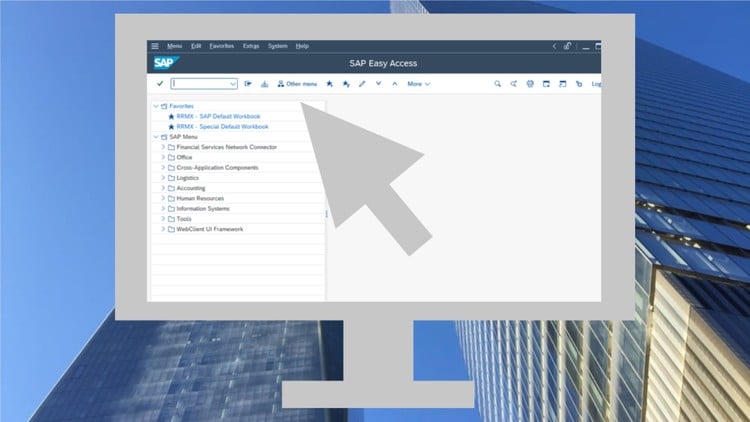
Task: Expand the More toolbar dropdown
Action: click(x=419, y=84)
